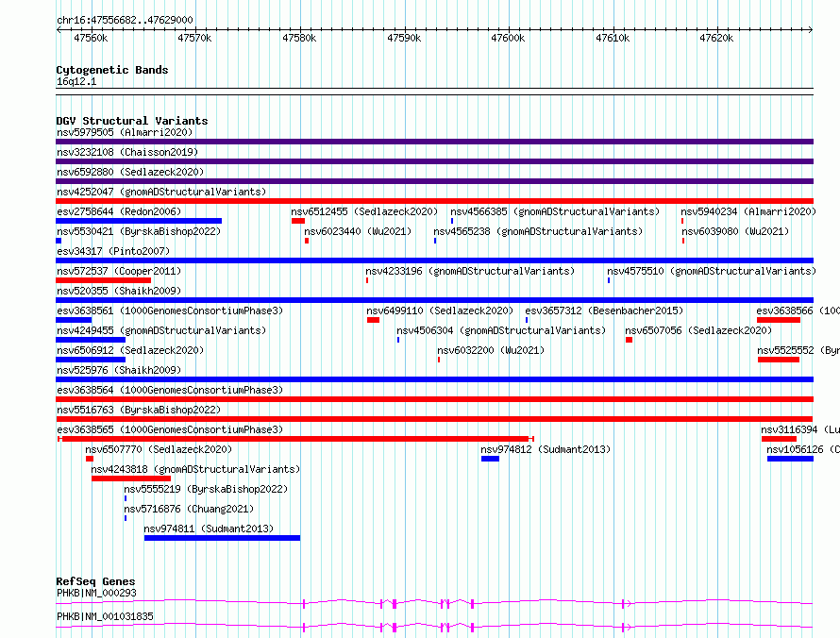Click the nsv974812 (Sudmant2013) blue feature
The image size is (840, 638).
pyautogui.click(x=490, y=459)
